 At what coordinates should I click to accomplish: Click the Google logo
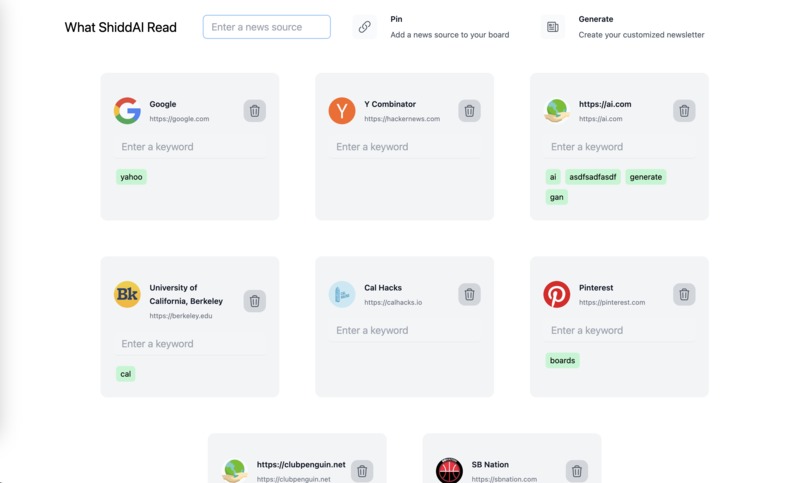127,110
